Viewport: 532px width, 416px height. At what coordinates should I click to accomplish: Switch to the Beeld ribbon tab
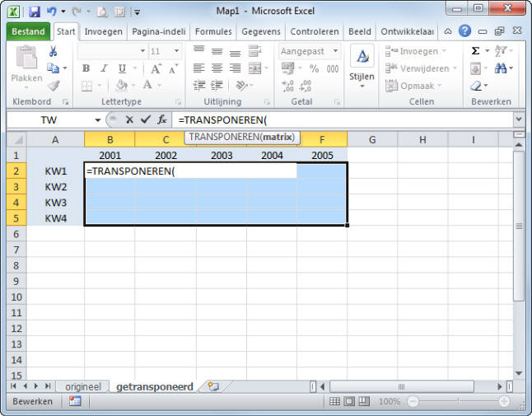click(x=359, y=31)
